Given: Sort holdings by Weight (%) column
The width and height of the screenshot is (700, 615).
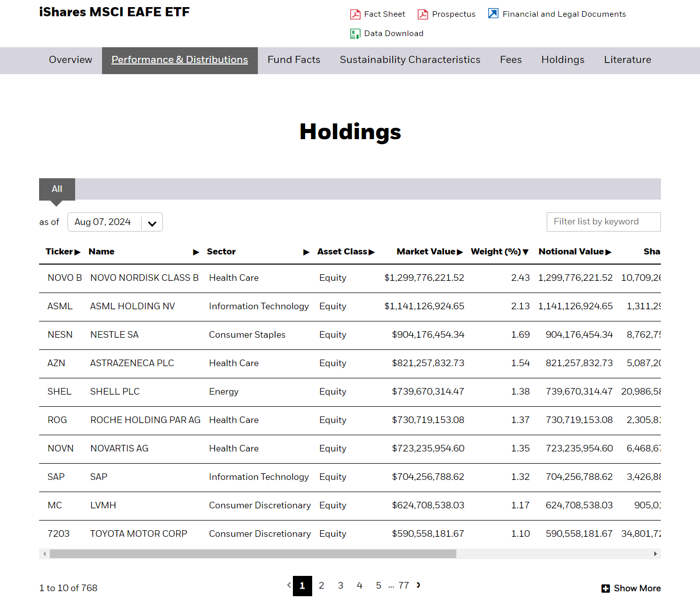Looking at the screenshot, I should click(499, 252).
